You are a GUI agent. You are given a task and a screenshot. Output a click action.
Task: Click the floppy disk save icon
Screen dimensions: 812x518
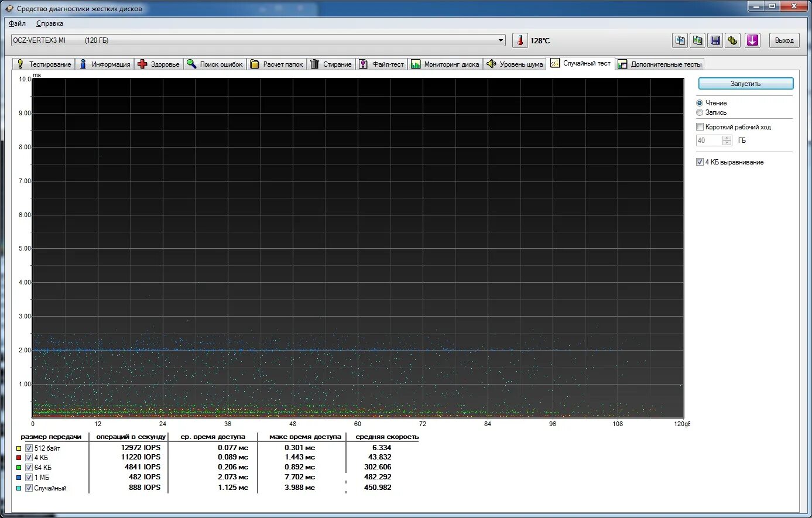point(715,40)
